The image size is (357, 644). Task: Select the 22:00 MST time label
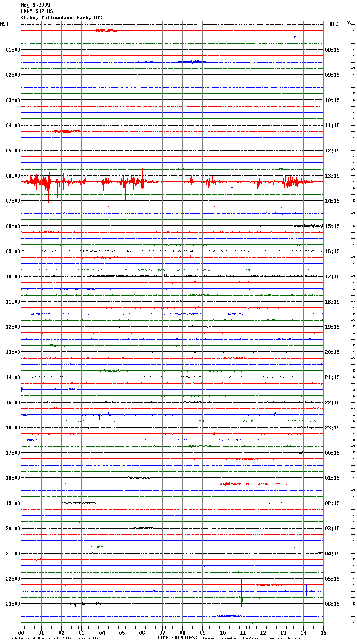pos(13,579)
